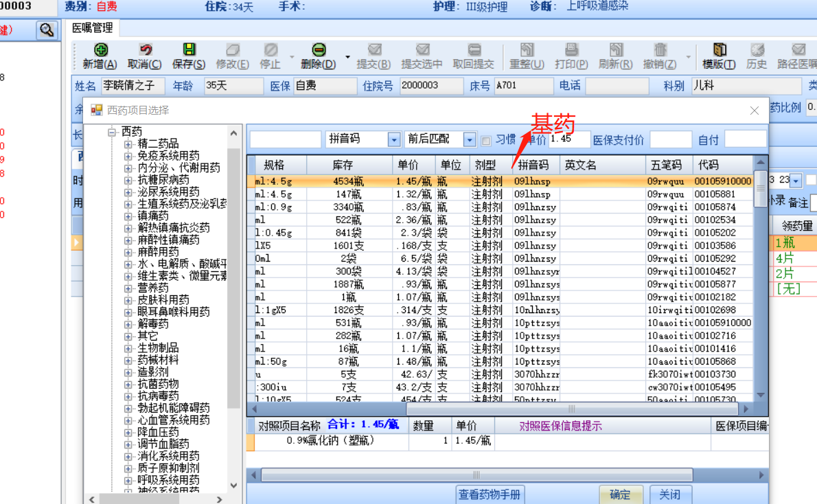
Task: Open the 模版(T) template icon
Action: 719,50
